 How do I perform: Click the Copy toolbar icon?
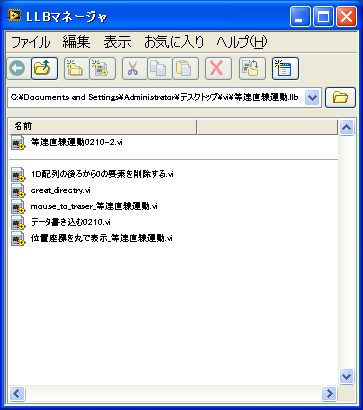pos(159,69)
